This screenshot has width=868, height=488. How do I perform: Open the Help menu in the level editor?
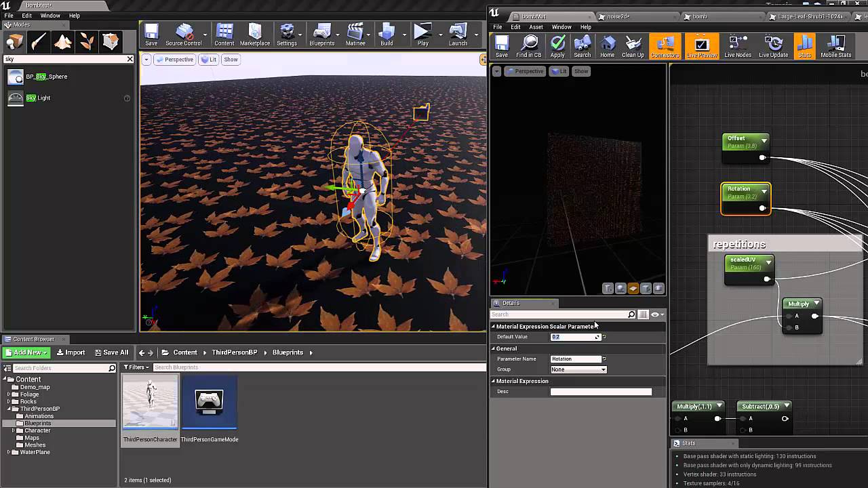pyautogui.click(x=74, y=16)
